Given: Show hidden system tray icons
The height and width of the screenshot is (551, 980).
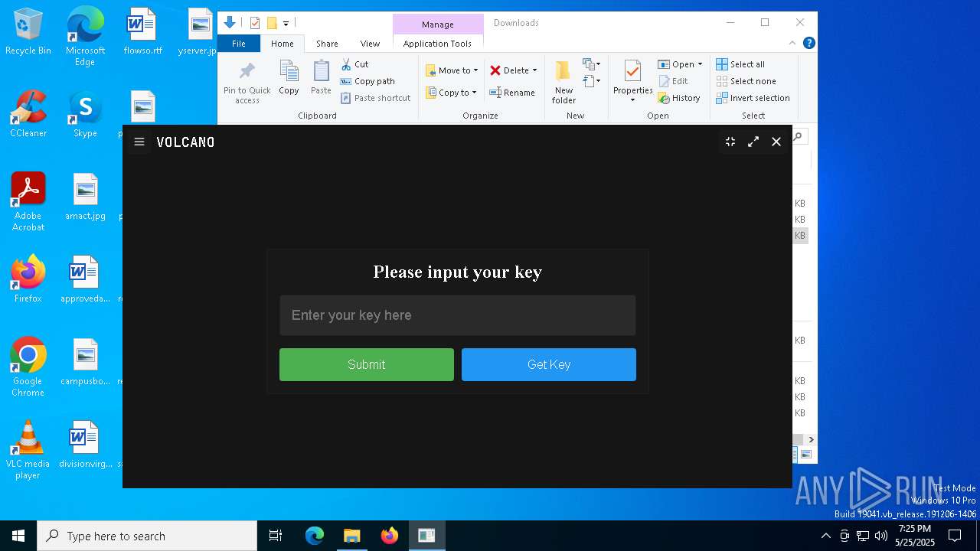Looking at the screenshot, I should tap(825, 536).
